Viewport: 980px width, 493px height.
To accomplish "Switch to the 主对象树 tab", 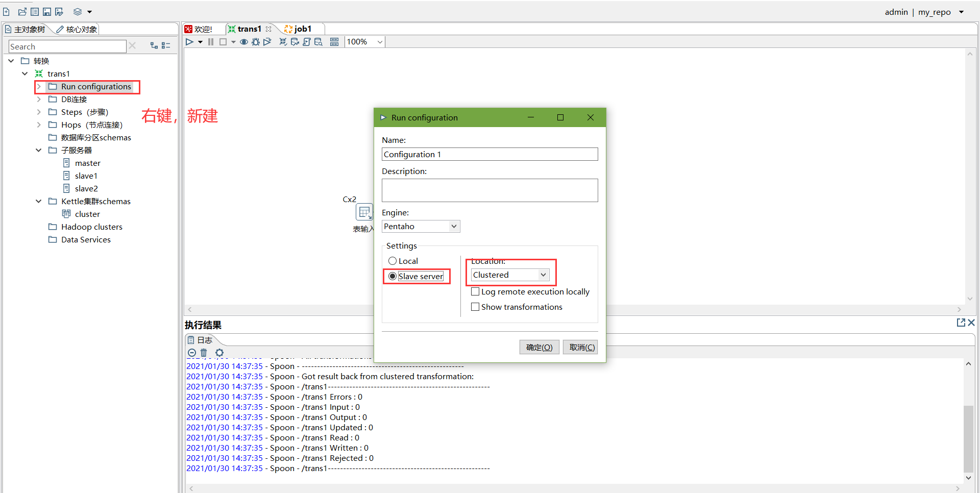I will (x=26, y=29).
